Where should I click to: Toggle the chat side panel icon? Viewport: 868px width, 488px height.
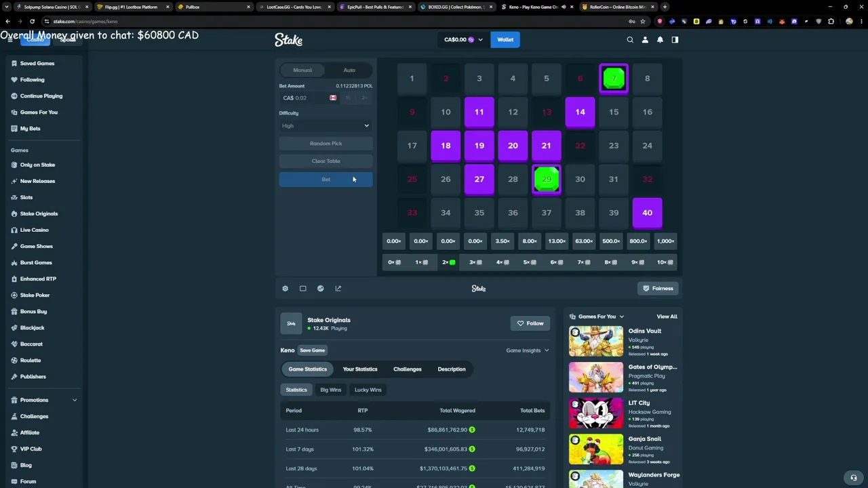[675, 40]
